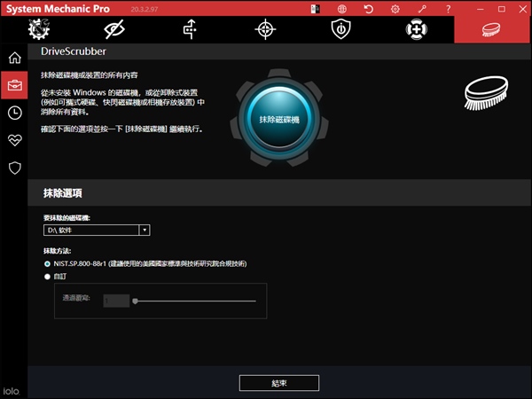Open help question mark icon
This screenshot has width=532, height=399.
click(x=449, y=9)
